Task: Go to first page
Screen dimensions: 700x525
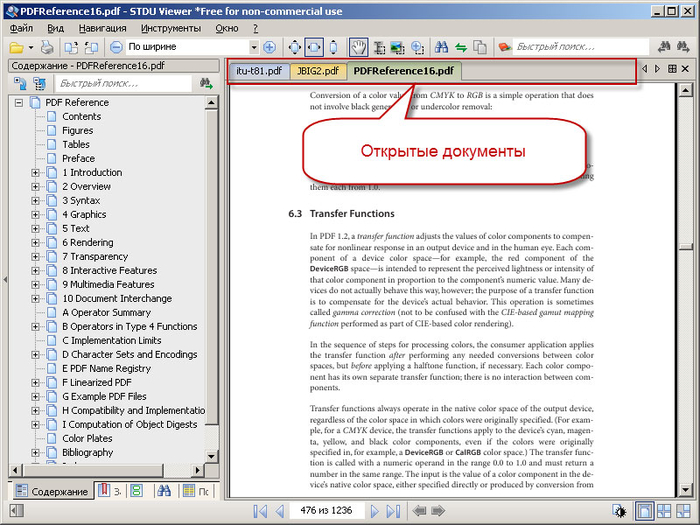Action: pyautogui.click(x=260, y=511)
